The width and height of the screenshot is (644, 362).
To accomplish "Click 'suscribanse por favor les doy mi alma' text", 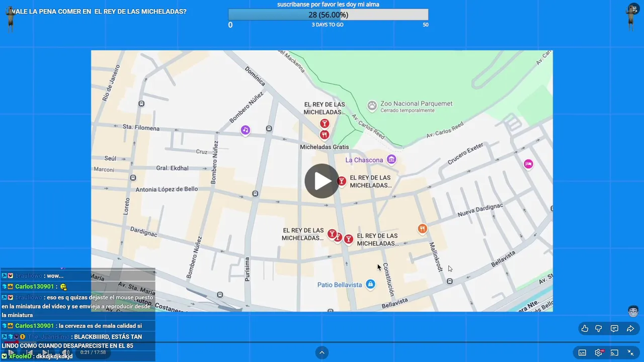I will 328,5.
